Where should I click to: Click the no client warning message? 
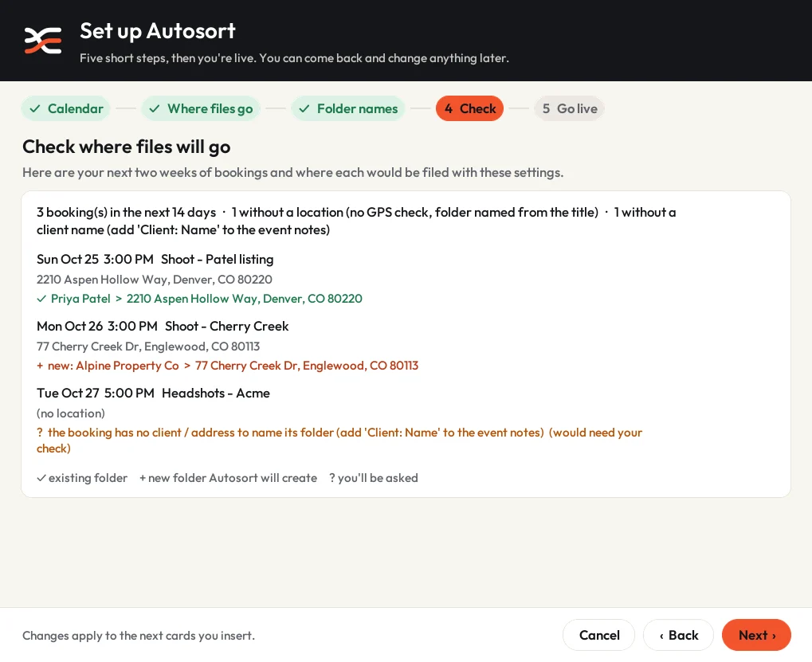[339, 440]
